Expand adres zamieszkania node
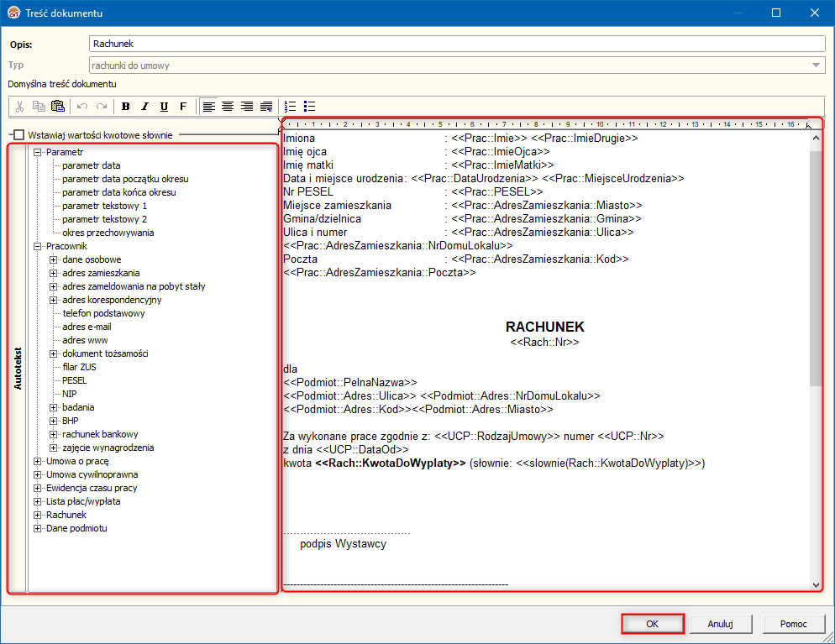The height and width of the screenshot is (644, 835). pos(53,273)
